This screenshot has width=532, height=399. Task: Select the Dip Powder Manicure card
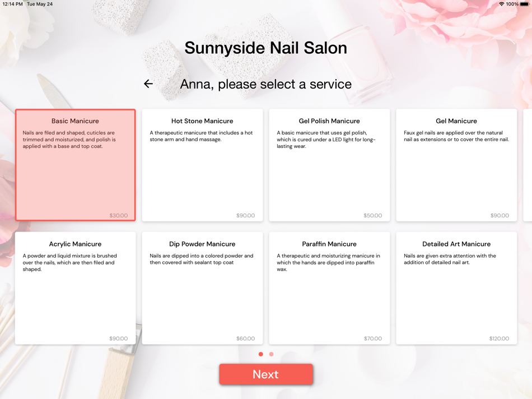pyautogui.click(x=202, y=288)
